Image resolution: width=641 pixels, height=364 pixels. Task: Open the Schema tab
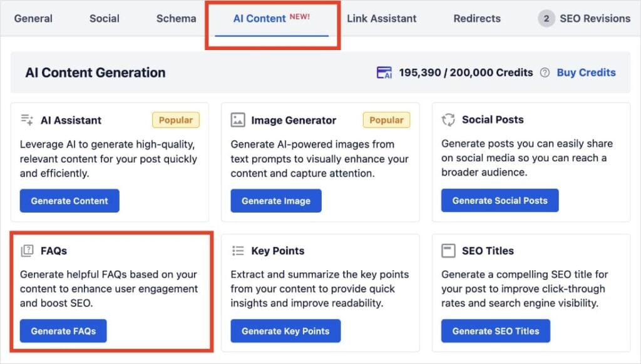click(176, 18)
